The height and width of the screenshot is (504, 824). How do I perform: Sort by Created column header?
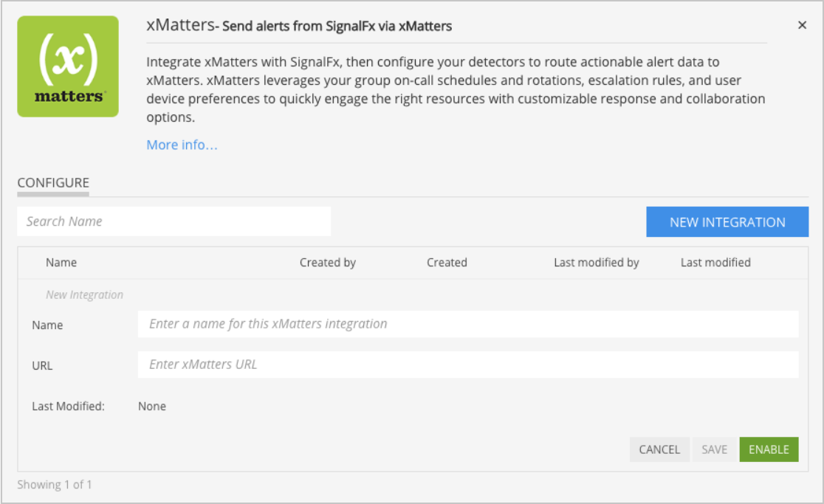[x=447, y=263]
